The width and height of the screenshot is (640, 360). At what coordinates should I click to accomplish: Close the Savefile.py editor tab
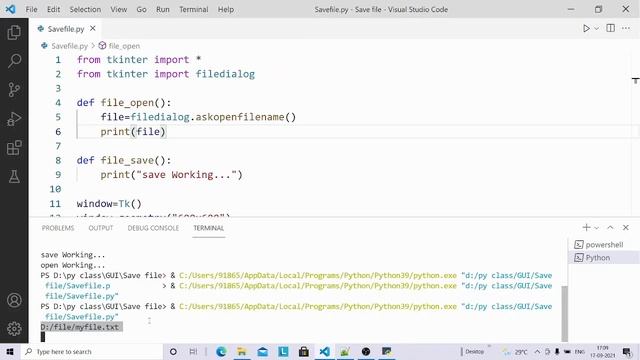pyautogui.click(x=93, y=29)
